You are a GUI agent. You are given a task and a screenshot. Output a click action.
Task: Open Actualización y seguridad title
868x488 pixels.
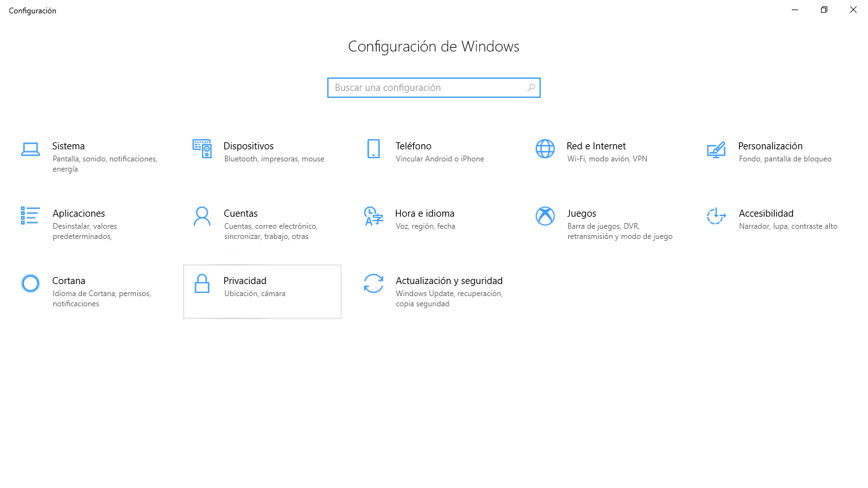coord(449,281)
